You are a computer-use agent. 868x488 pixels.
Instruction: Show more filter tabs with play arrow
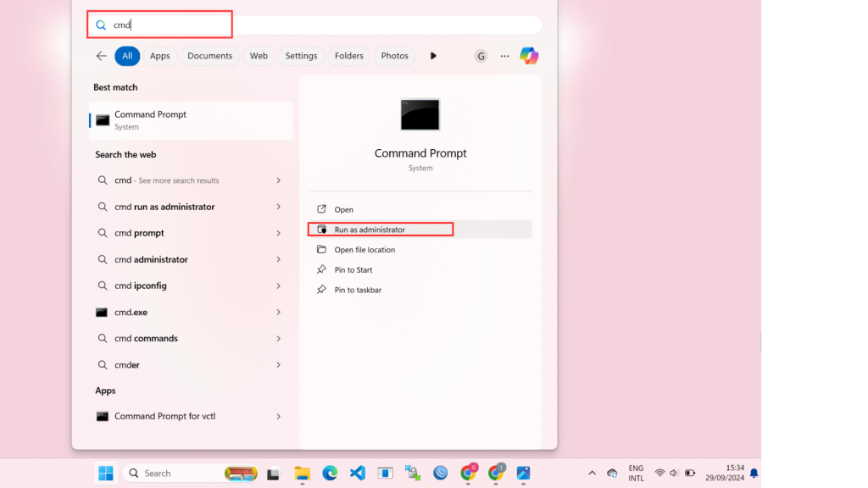point(433,56)
